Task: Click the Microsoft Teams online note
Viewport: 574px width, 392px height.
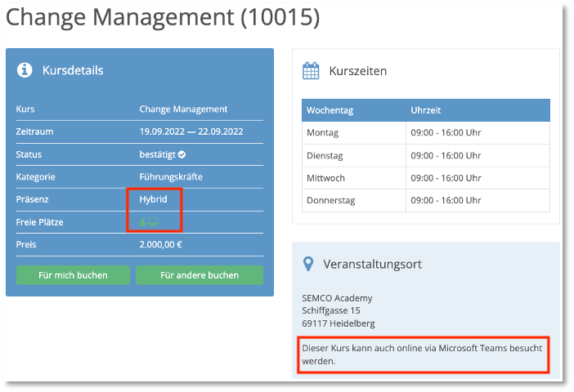Action: point(422,354)
